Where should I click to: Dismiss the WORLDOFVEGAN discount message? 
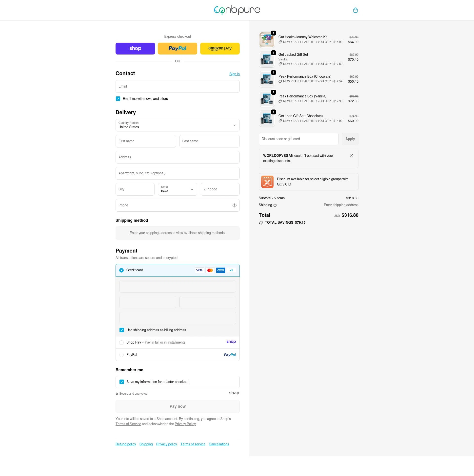[352, 155]
